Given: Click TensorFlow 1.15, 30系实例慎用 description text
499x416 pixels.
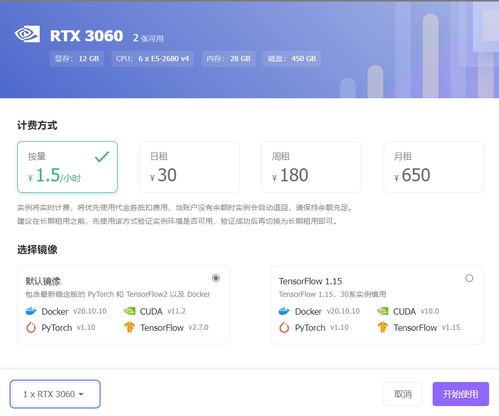Looking at the screenshot, I should pos(332,294).
